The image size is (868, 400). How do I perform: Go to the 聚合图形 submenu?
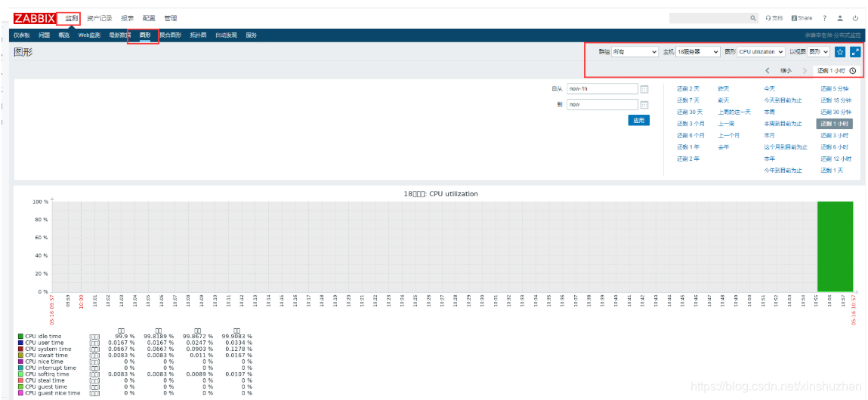point(171,35)
